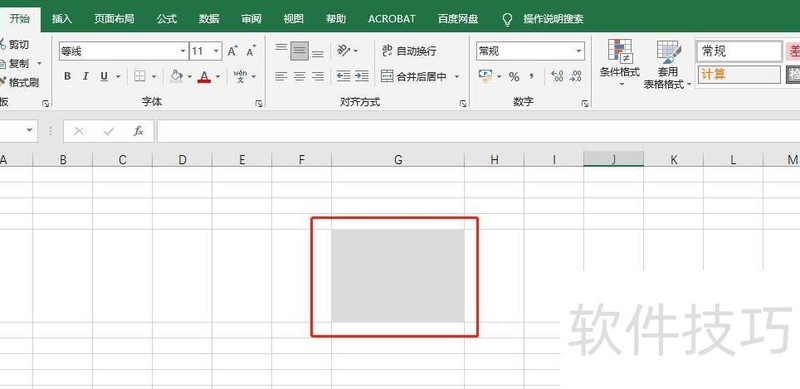
Task: Click the phonetic guide wén icon
Action: (239, 77)
